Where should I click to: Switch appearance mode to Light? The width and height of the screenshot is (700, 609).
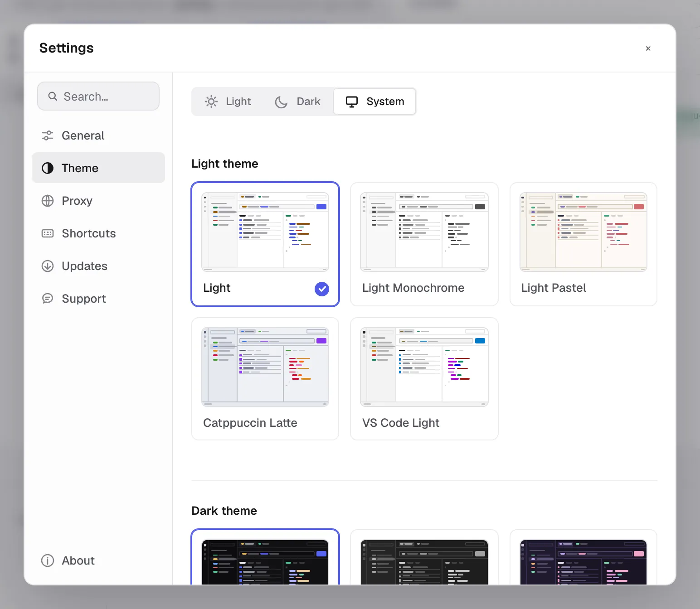pos(228,101)
